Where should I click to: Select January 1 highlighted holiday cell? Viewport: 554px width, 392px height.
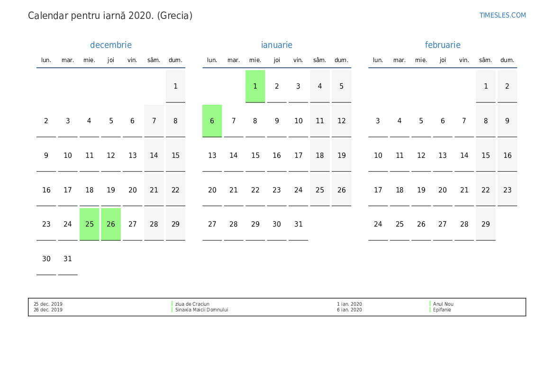pos(255,86)
